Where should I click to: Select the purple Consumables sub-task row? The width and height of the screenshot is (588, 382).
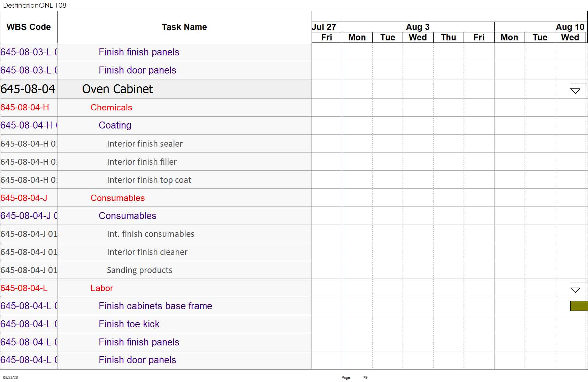156,216
